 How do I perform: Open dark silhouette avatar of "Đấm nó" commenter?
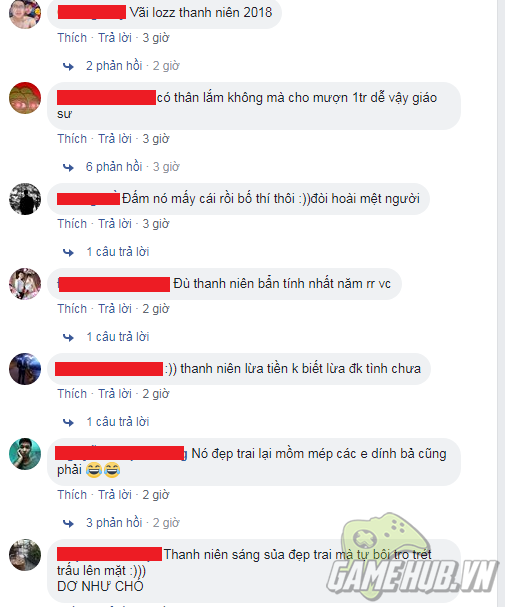(25, 199)
